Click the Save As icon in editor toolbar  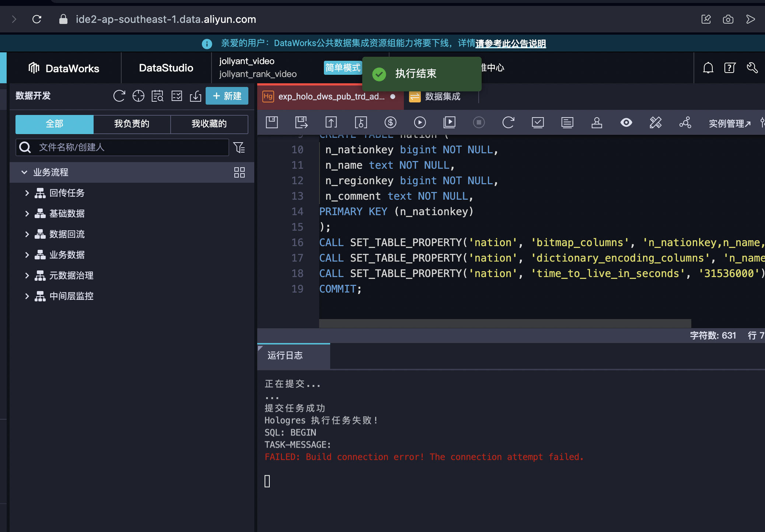(x=301, y=122)
